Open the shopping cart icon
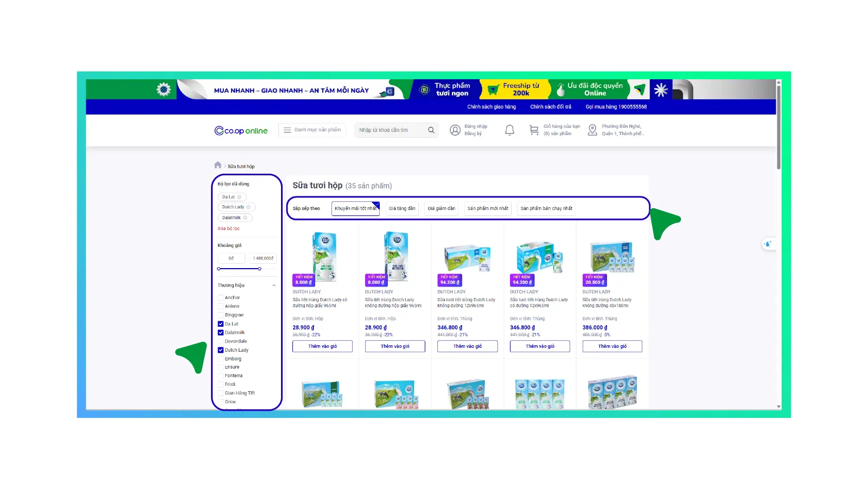This screenshot has width=868, height=489. (x=534, y=130)
